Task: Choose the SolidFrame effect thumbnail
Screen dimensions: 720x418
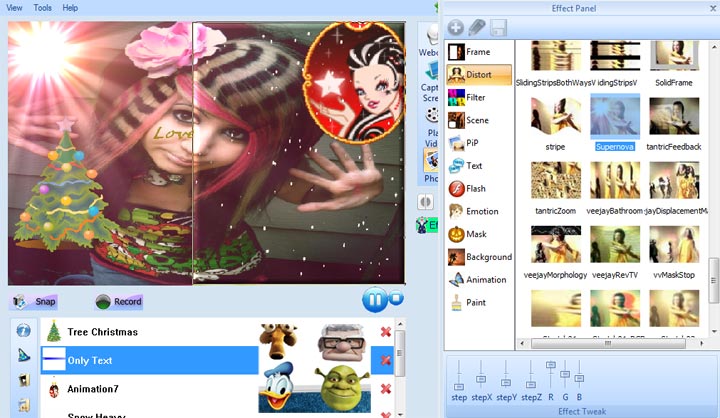Action: click(x=674, y=56)
